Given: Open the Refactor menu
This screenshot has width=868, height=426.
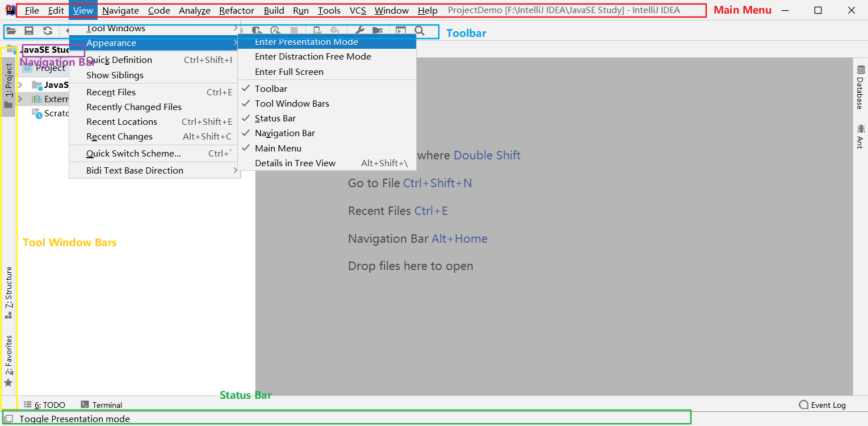Looking at the screenshot, I should point(237,10).
